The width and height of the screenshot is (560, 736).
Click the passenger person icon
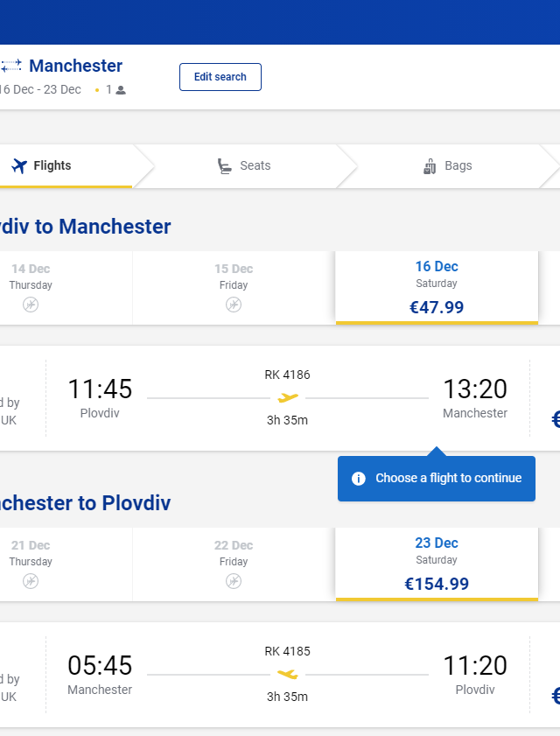[121, 89]
